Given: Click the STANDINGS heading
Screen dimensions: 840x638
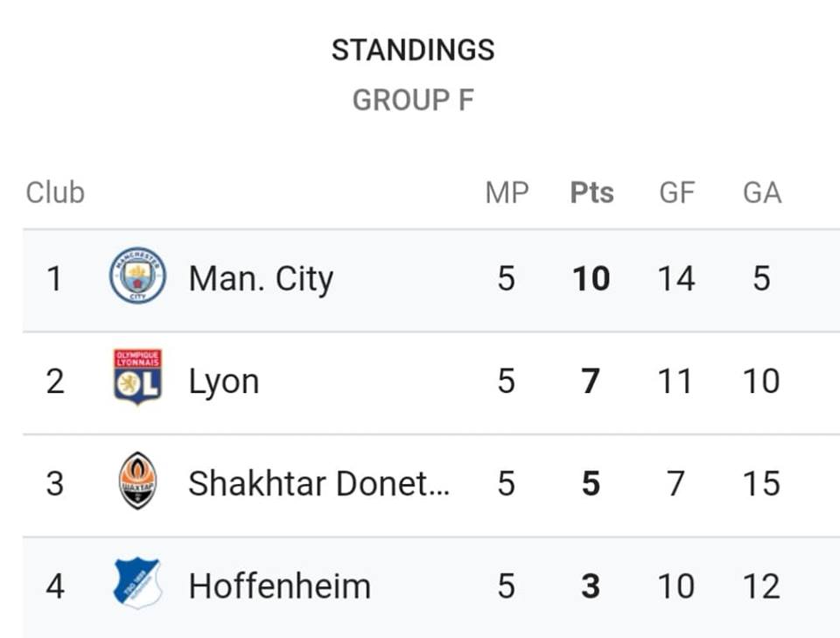Looking at the screenshot, I should point(413,51).
